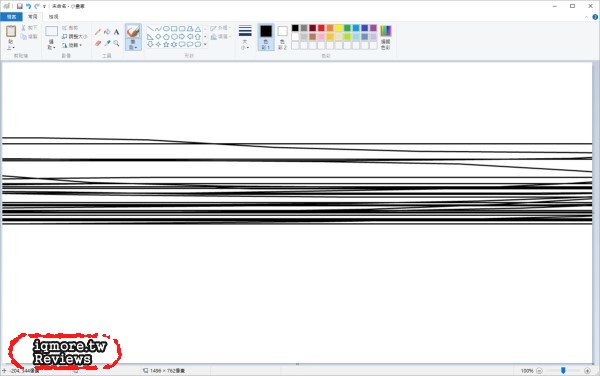
Task: Choose the Up arrow shape
Action: pos(198,37)
